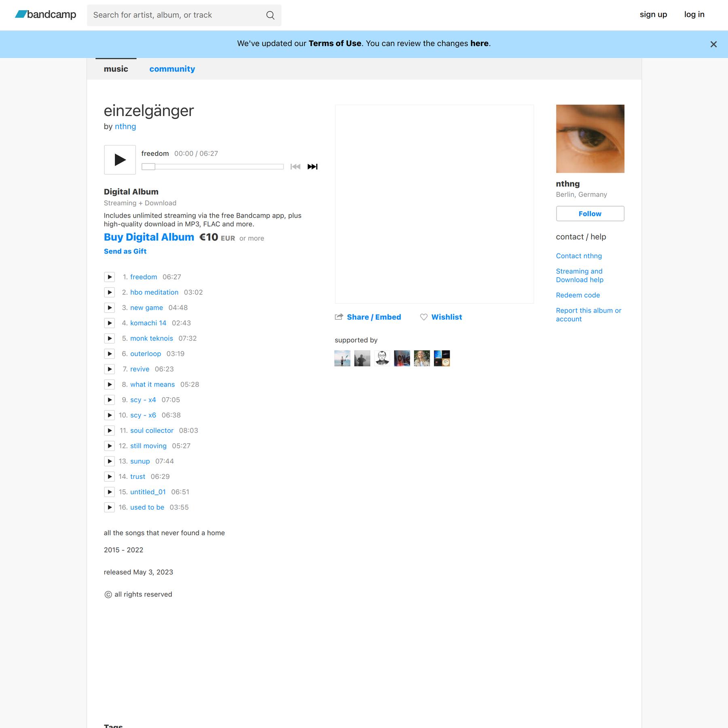The image size is (728, 728).
Task: Play track 13 sunup
Action: 110,461
